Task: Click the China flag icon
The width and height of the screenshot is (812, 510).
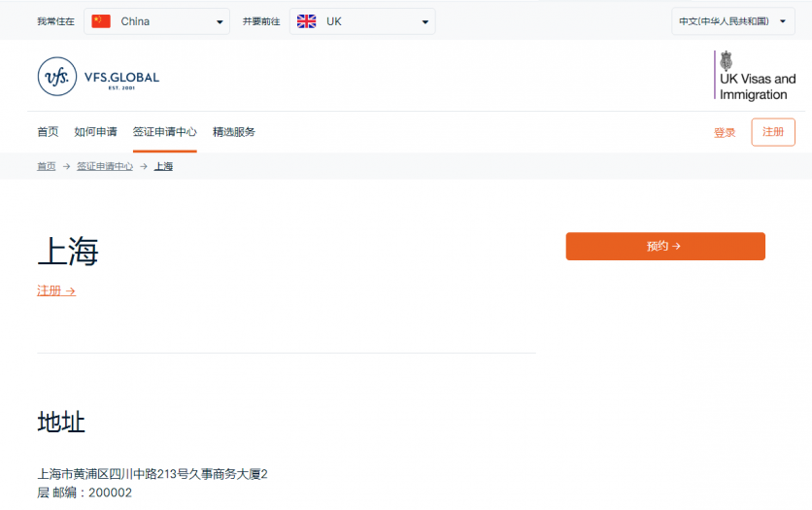Action: tap(101, 21)
